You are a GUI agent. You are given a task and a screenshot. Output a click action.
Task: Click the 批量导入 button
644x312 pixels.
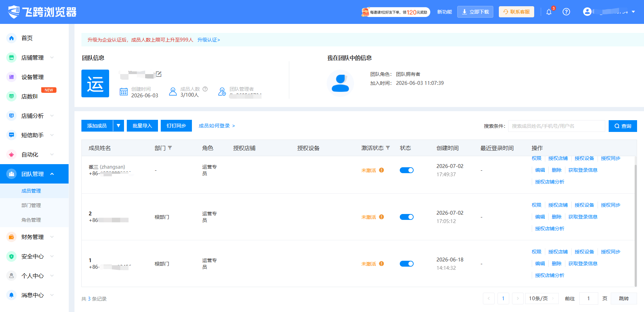click(x=142, y=126)
